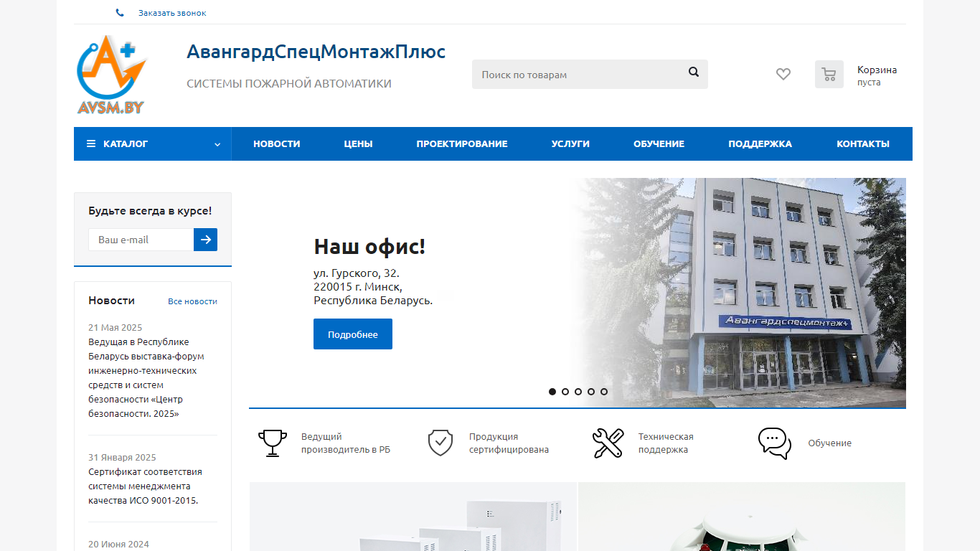Viewport: 980px width, 551px height.
Task: Switch to the third slide dot
Action: pyautogui.click(x=578, y=392)
